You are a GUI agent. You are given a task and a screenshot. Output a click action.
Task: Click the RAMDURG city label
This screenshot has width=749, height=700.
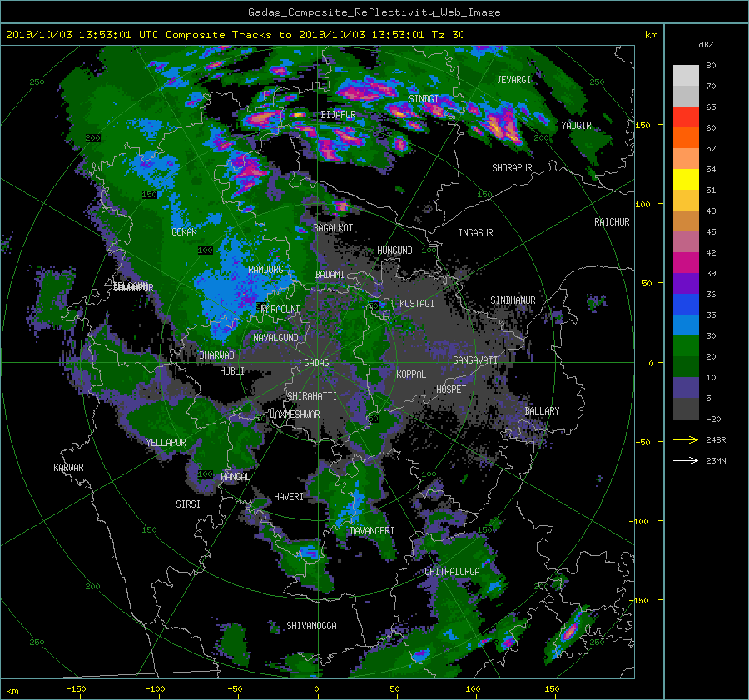click(x=265, y=270)
